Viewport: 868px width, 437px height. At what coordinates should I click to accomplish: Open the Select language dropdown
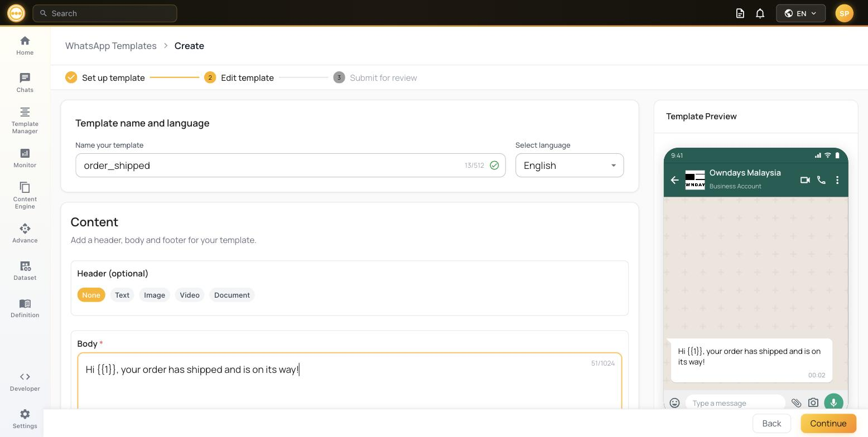(570, 166)
